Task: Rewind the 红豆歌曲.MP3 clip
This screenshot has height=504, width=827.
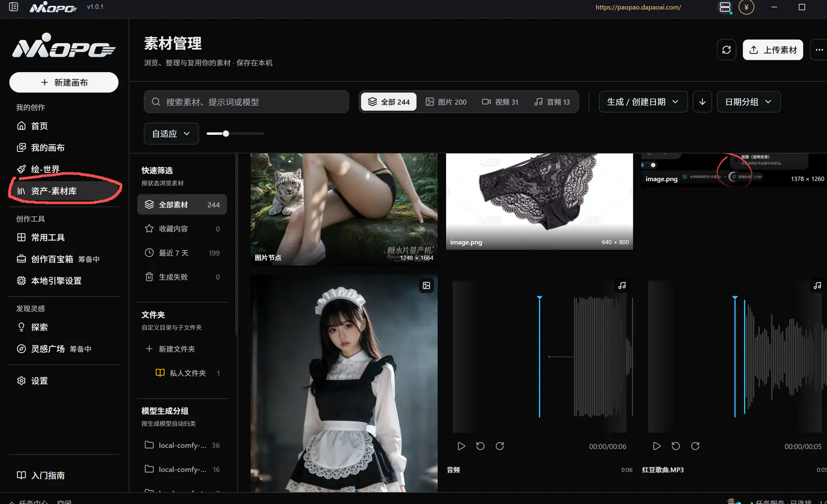Action: tap(676, 446)
